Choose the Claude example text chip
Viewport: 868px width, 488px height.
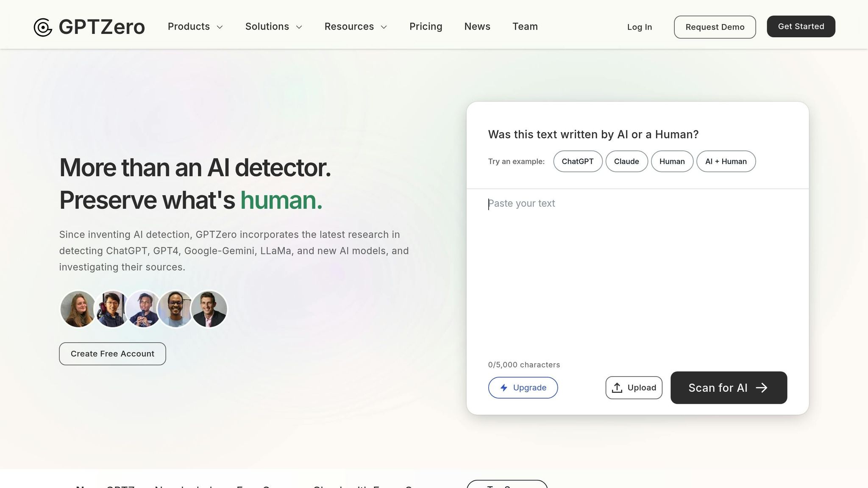[x=626, y=161]
